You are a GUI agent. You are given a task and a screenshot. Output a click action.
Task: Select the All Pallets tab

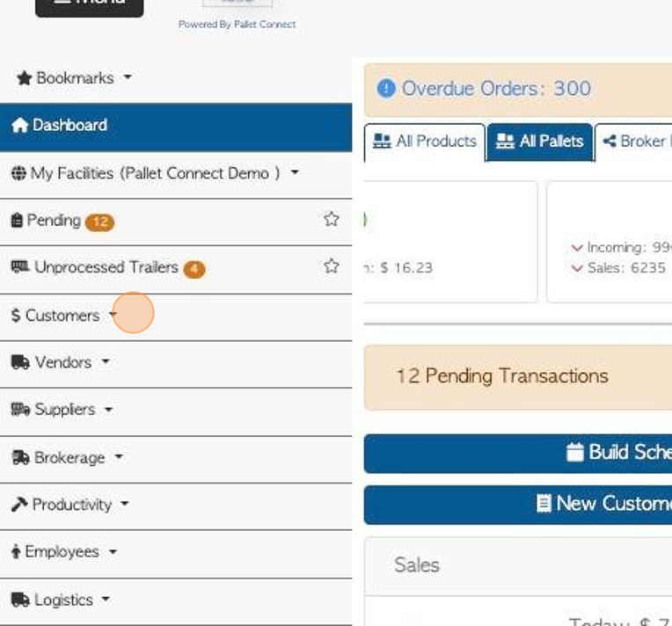point(540,142)
